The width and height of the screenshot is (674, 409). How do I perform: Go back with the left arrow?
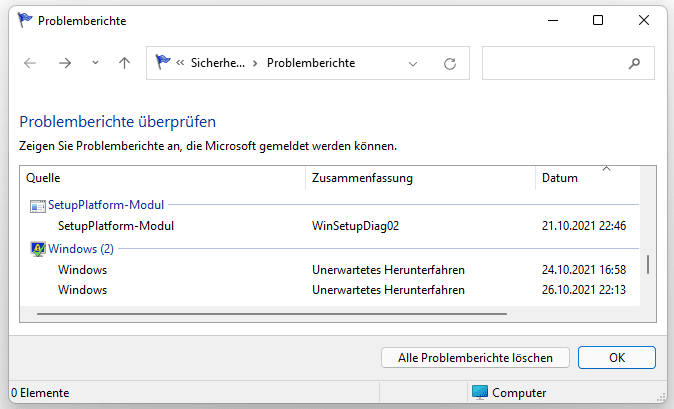coord(30,63)
